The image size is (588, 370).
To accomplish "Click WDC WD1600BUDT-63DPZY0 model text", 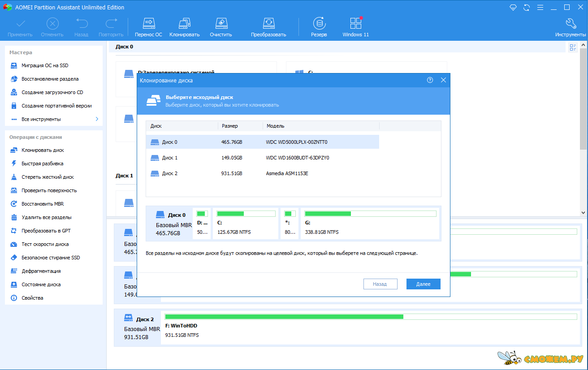I will [298, 158].
